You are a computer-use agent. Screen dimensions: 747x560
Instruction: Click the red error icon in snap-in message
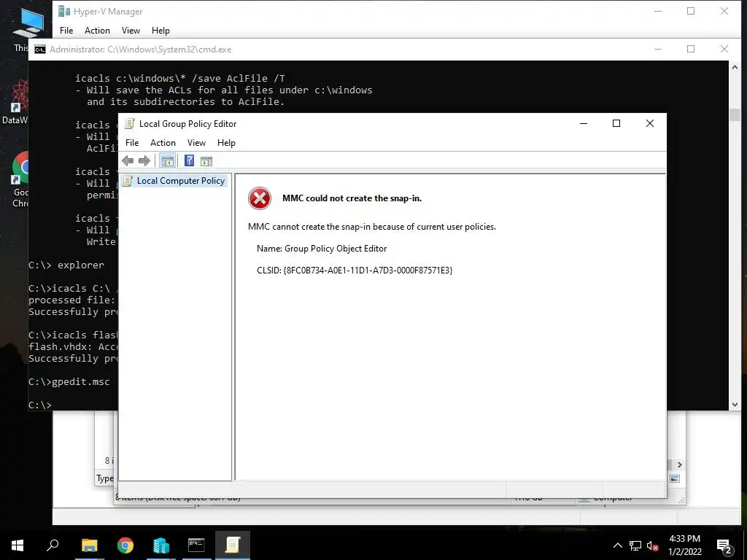tap(260, 198)
